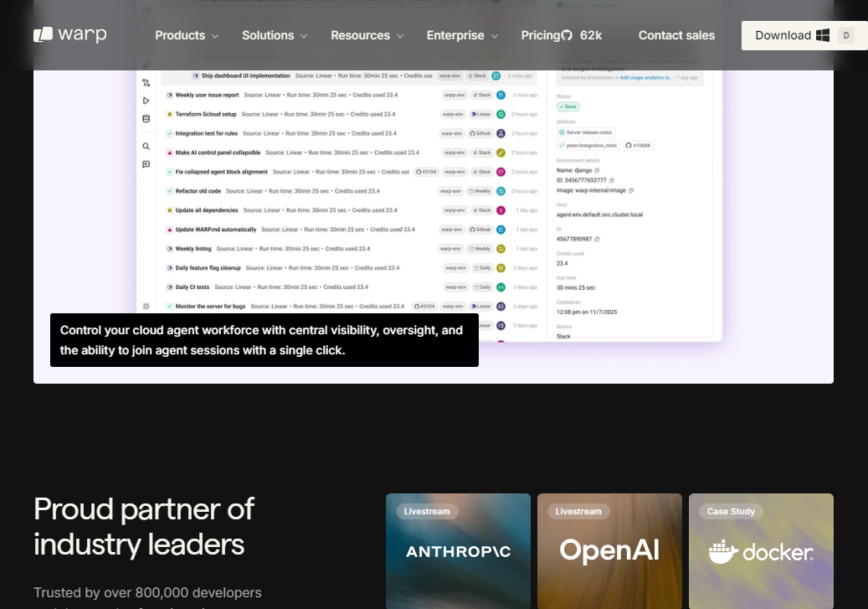The image size is (868, 609).
Task: Open the GitHub #10688 artifact
Action: click(x=639, y=145)
